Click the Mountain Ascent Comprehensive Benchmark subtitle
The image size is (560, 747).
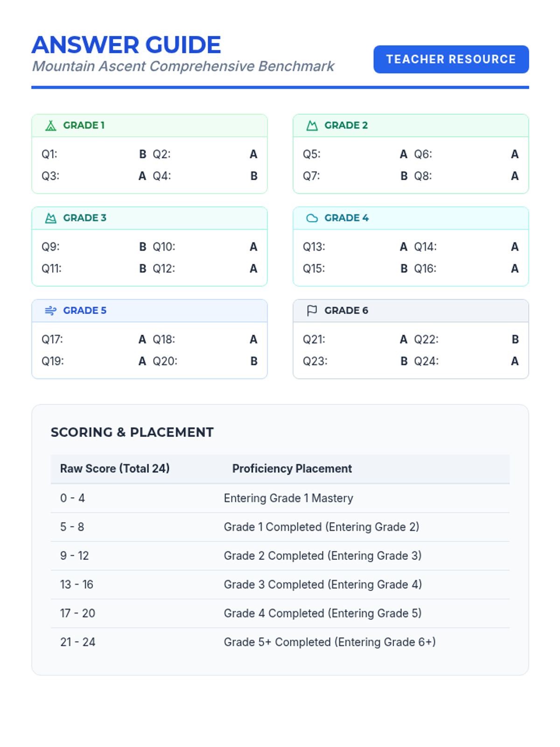[x=183, y=66]
